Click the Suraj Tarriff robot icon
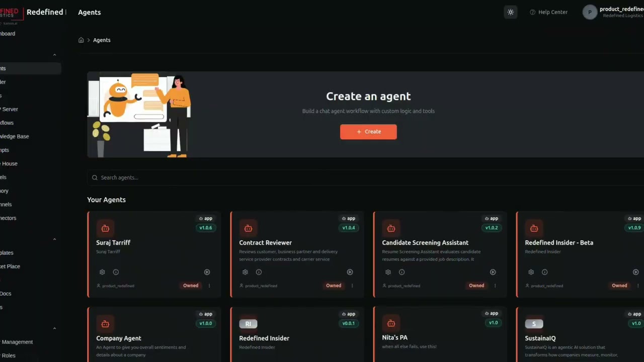This screenshot has height=362, width=644. (105, 228)
